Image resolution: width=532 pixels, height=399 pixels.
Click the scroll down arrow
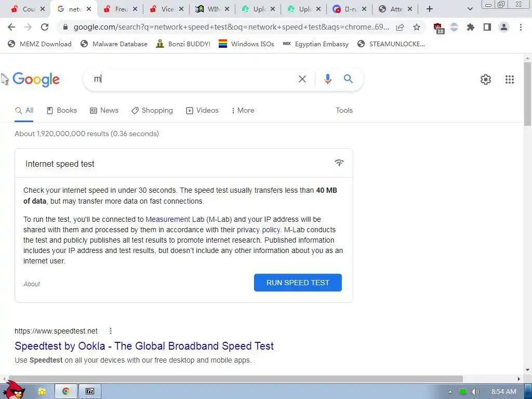(x=528, y=370)
